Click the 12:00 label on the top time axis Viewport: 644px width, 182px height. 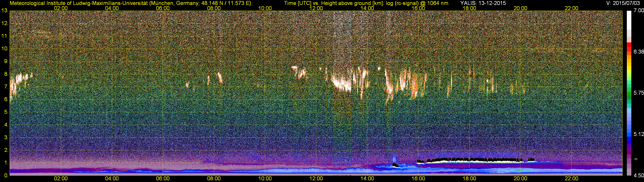[316, 8]
